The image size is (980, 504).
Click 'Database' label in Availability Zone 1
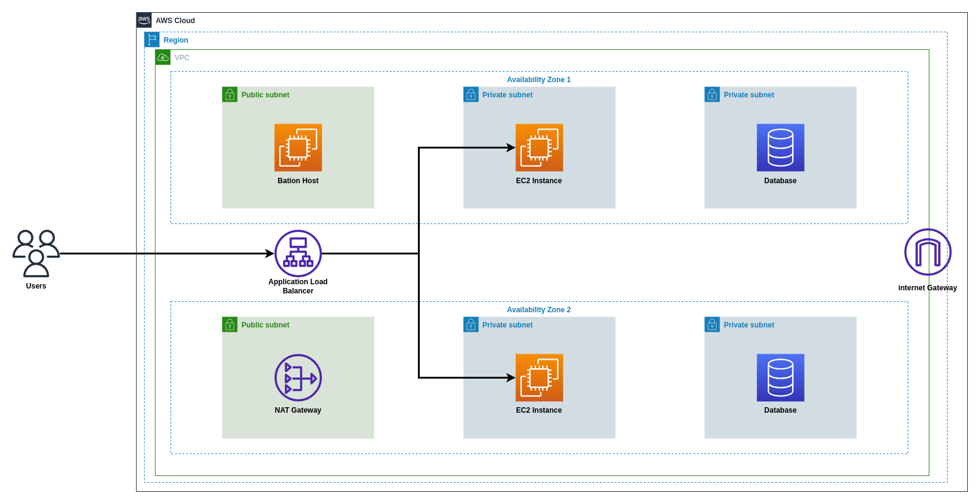(x=780, y=181)
